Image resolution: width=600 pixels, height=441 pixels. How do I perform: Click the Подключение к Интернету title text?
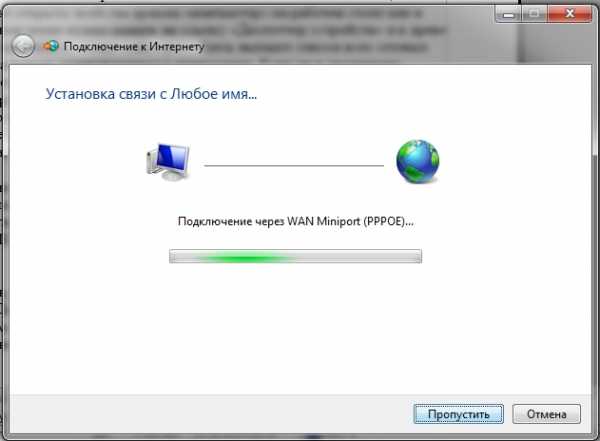coord(134,47)
